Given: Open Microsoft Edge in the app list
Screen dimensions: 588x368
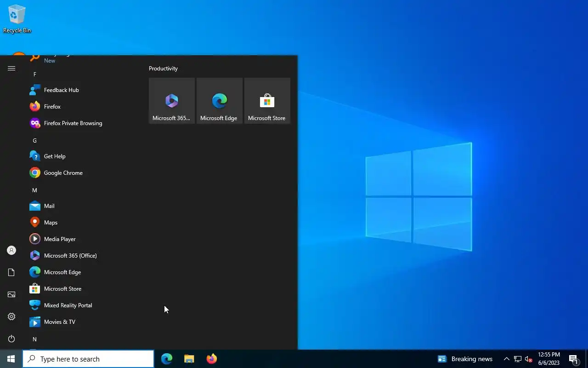Looking at the screenshot, I should click(83, 272).
